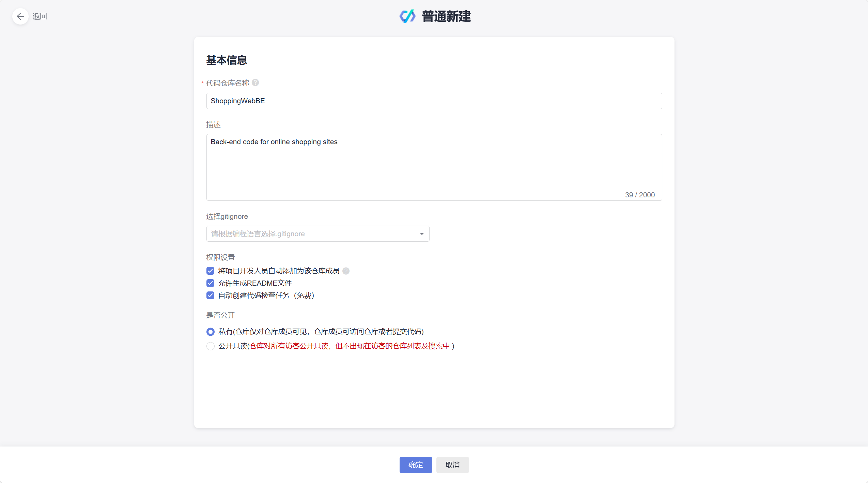This screenshot has width=868, height=483.
Task: Click the 公开只读 red warning text
Action: (x=350, y=346)
